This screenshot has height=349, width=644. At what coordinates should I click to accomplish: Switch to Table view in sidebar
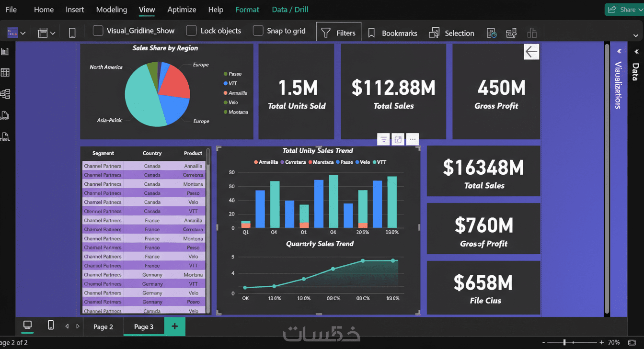[5, 73]
